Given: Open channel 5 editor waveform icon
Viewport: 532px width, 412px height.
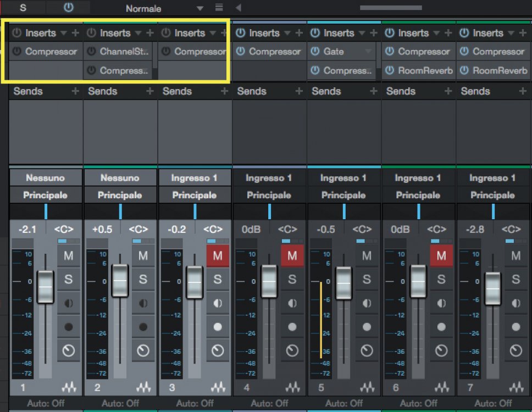Looking at the screenshot, I should [x=367, y=387].
